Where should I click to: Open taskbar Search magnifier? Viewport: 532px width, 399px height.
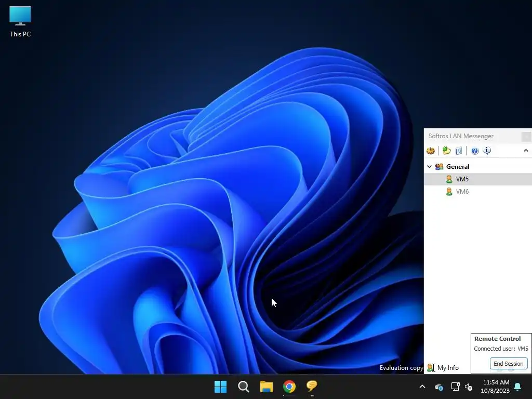tap(244, 387)
